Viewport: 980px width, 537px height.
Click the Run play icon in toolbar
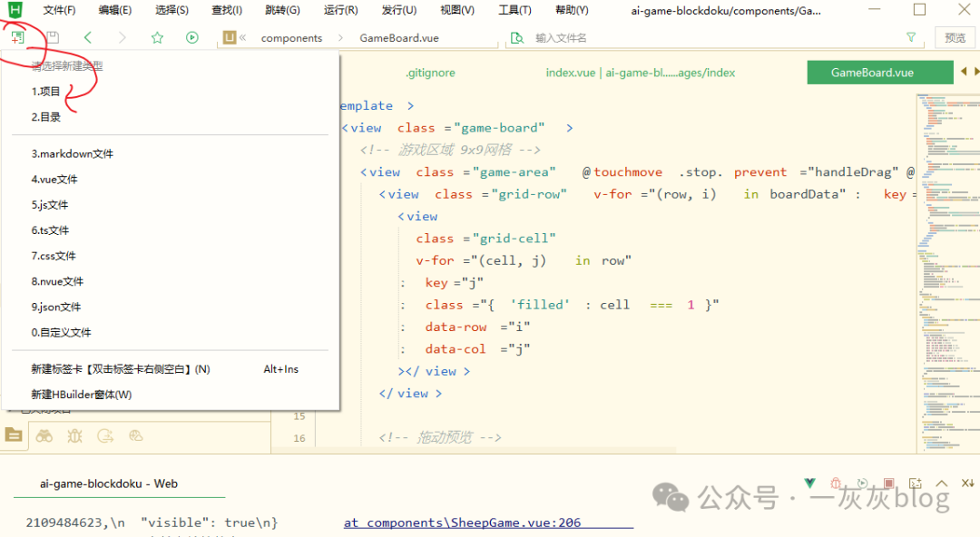(192, 38)
